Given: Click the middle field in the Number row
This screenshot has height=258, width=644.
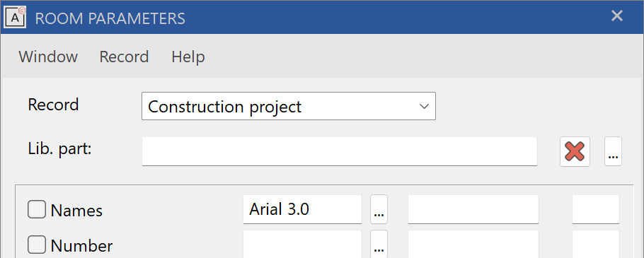Looking at the screenshot, I should pyautogui.click(x=473, y=244).
